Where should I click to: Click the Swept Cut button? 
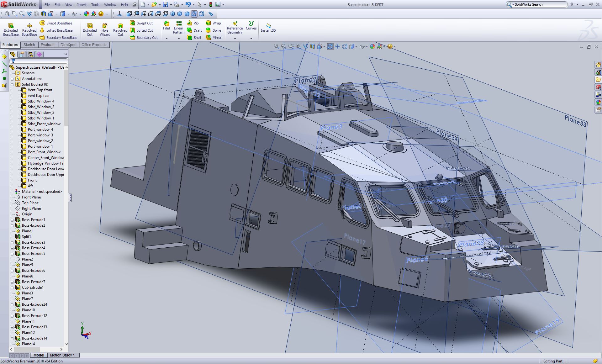click(x=141, y=23)
